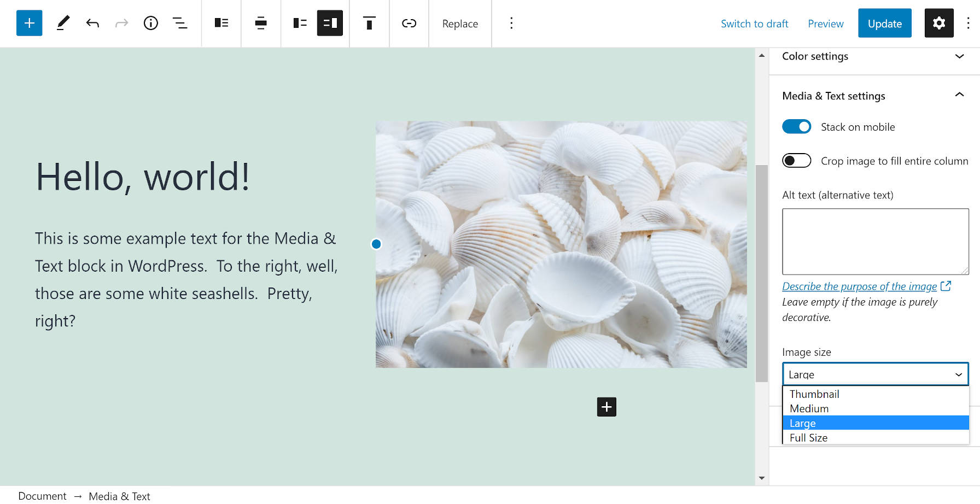Show media on the left
The width and height of the screenshot is (980, 504).
[x=300, y=23]
